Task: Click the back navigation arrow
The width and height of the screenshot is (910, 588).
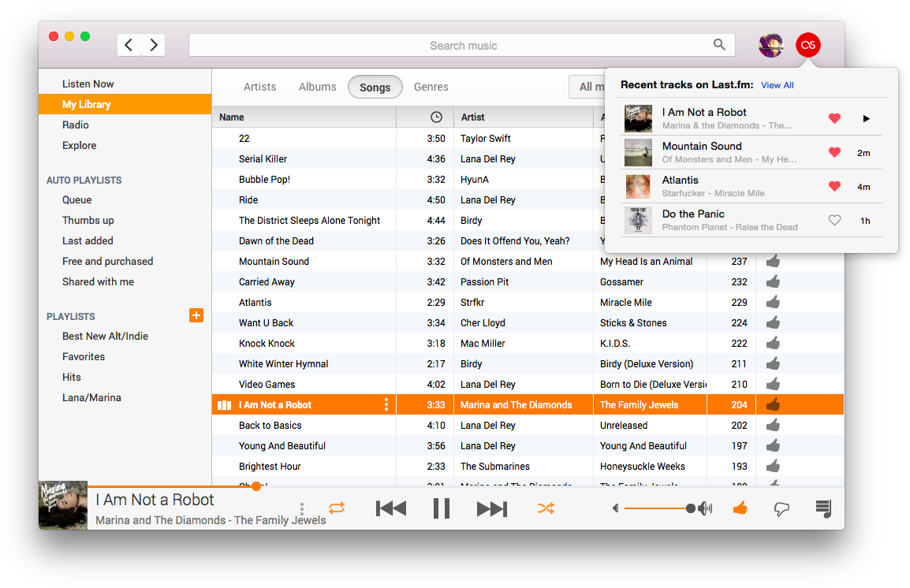Action: coord(129,45)
